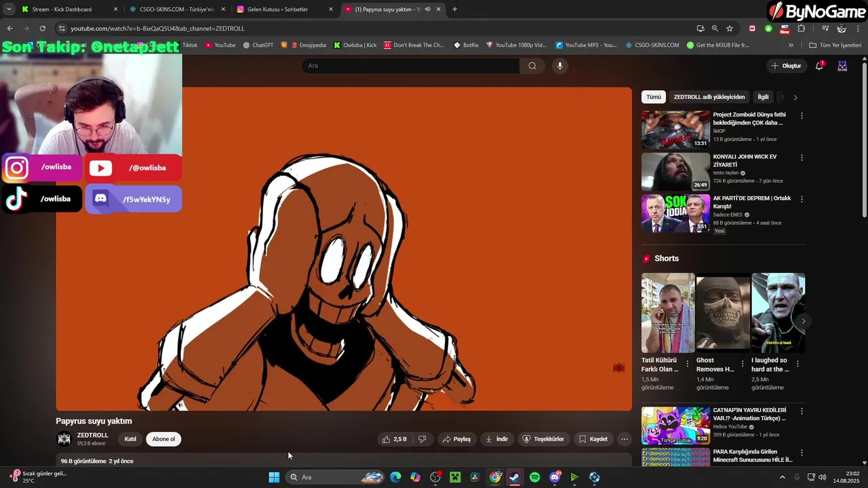Mute the Papyrus suyu yaktım browser tab
The width and height of the screenshot is (868, 488).
pyautogui.click(x=427, y=9)
